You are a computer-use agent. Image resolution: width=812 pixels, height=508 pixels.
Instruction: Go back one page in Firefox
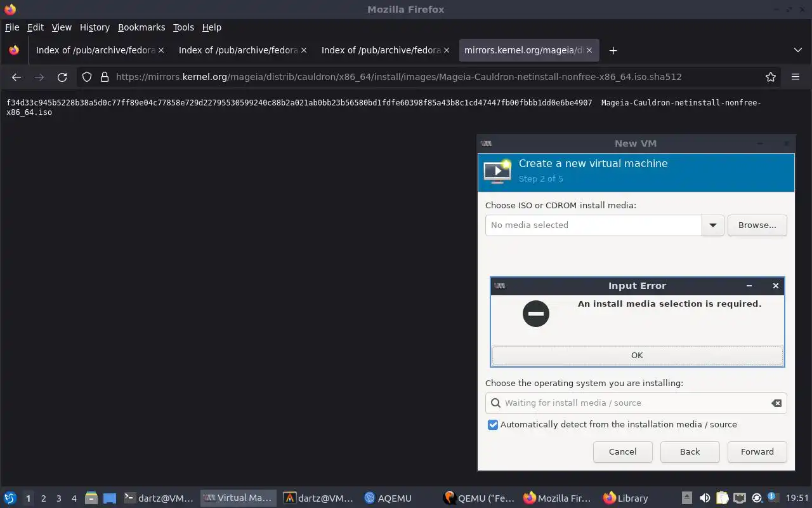tap(16, 77)
